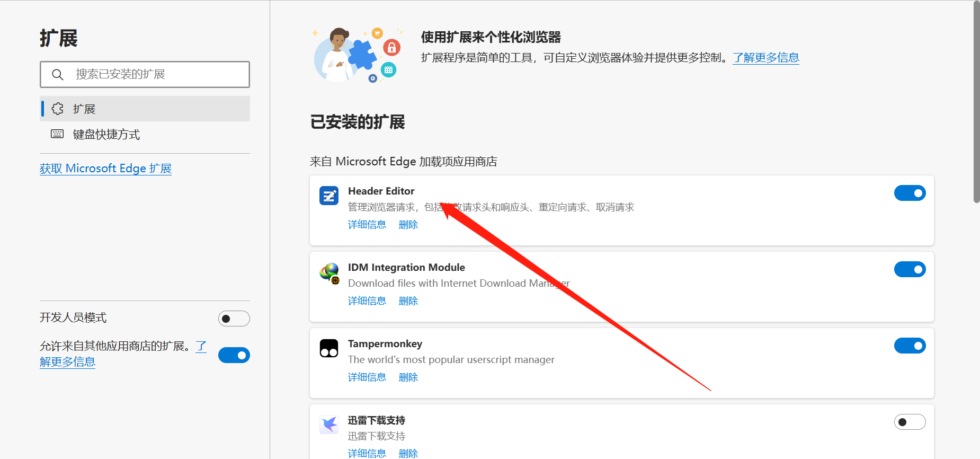This screenshot has height=459, width=980.
Task: Click 'Download files with Internet Download Manager' description
Action: 459,283
